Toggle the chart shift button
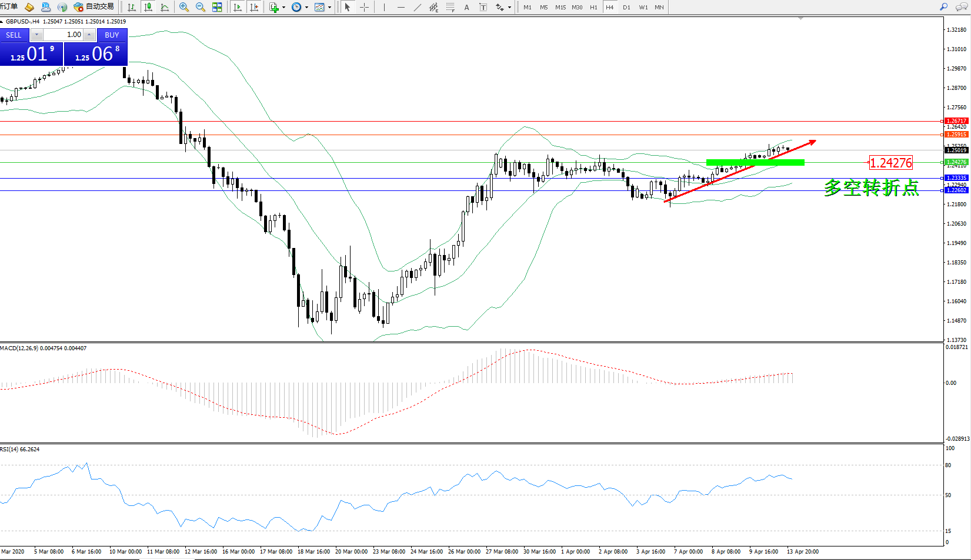The height and width of the screenshot is (560, 971). 254,7
